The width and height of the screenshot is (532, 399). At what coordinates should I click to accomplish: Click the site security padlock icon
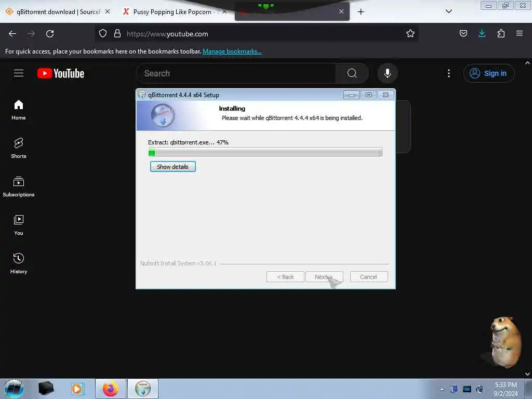pyautogui.click(x=117, y=34)
